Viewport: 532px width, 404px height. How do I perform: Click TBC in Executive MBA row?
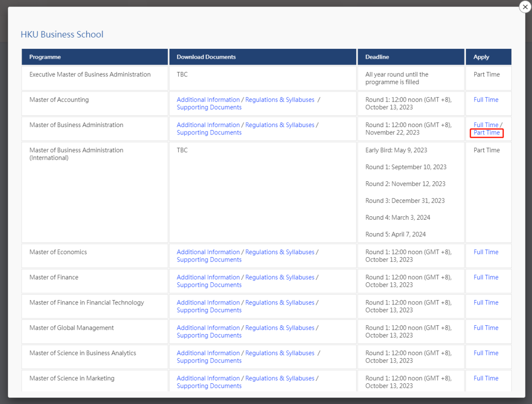click(x=182, y=74)
